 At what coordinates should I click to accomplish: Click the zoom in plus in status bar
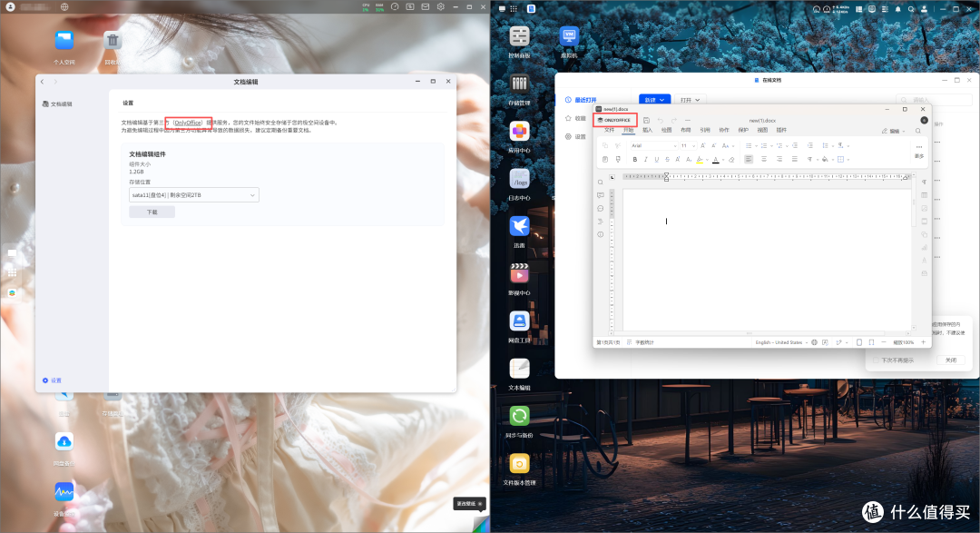tap(923, 342)
